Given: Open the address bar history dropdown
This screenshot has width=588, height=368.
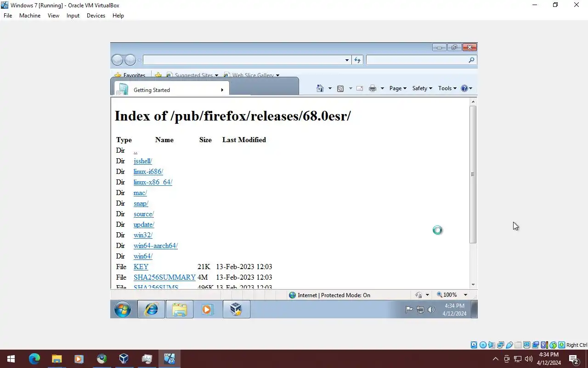Looking at the screenshot, I should pos(347,60).
